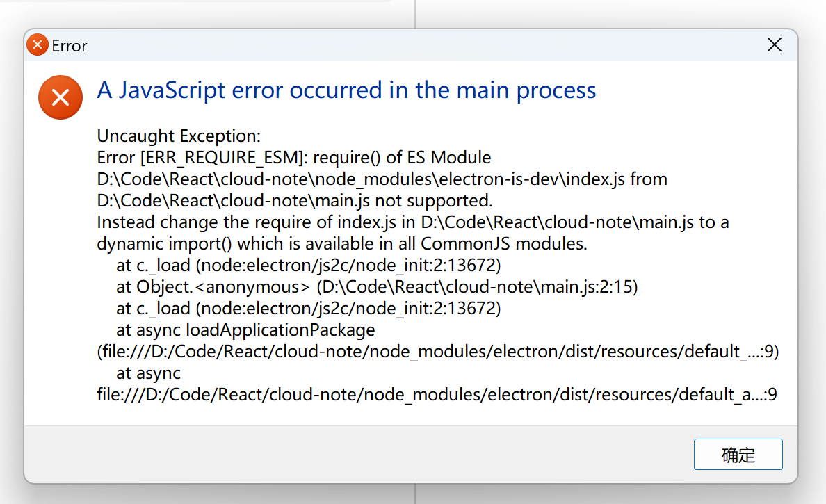Close the Error dialog with the X
This screenshot has height=504, width=826.
(x=775, y=44)
